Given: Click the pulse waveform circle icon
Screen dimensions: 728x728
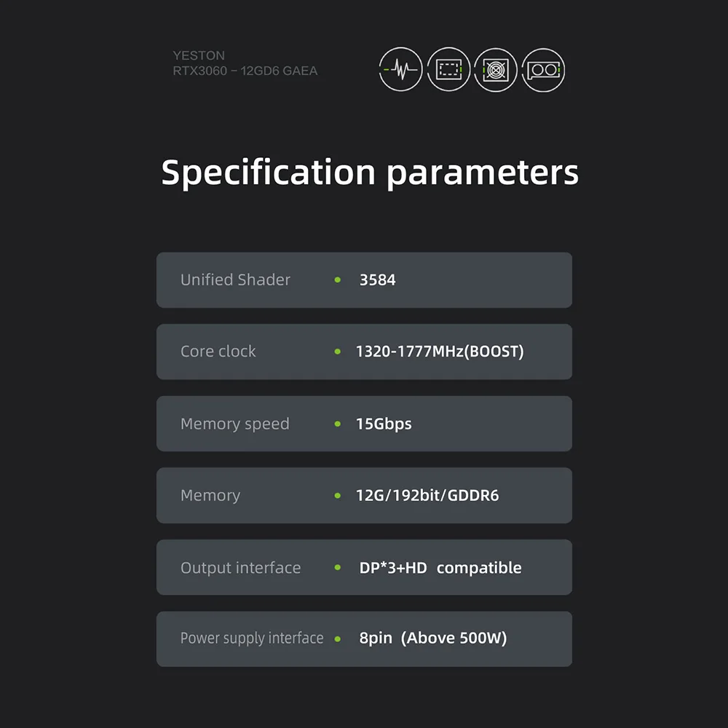Looking at the screenshot, I should click(400, 70).
